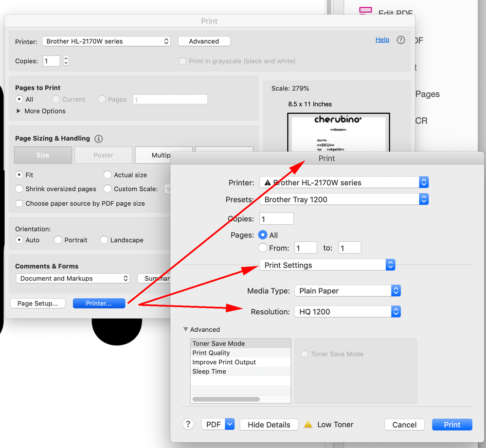This screenshot has width=486, height=448.
Task: Click the From page number field
Action: pyautogui.click(x=306, y=248)
